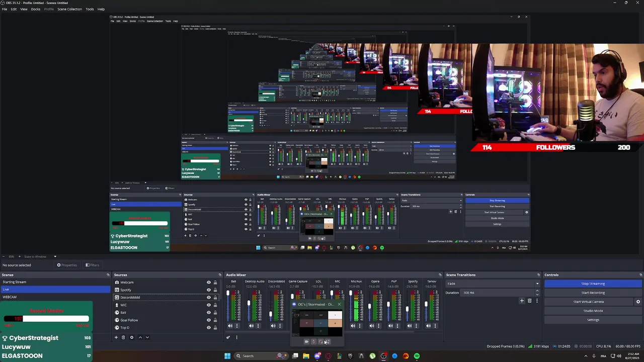Open Settings from Controls dock
The width and height of the screenshot is (644, 362).
pos(593,320)
